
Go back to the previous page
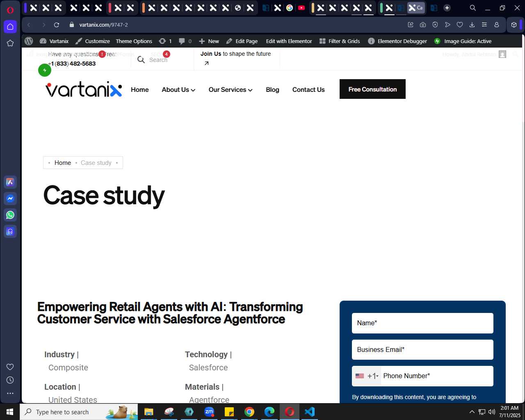[x=29, y=25]
